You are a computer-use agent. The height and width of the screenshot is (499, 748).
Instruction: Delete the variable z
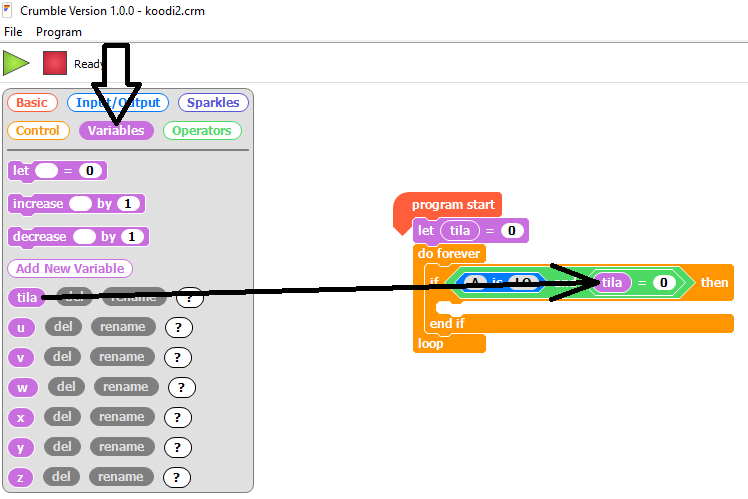[x=62, y=477]
